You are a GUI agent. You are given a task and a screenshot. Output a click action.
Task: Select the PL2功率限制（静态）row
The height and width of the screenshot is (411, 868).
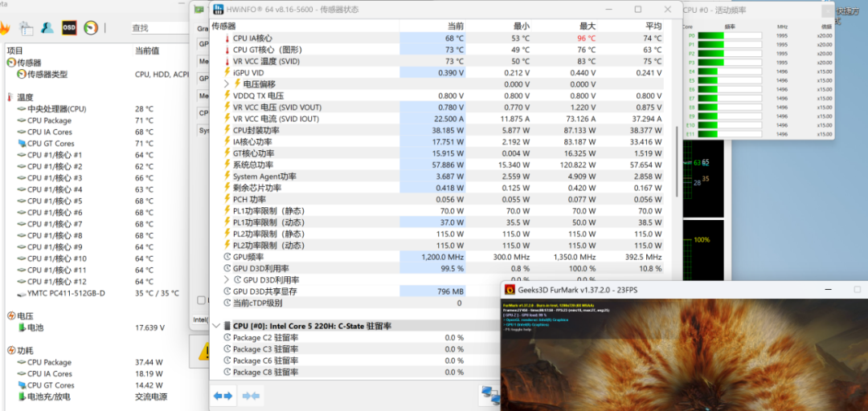click(x=437, y=234)
